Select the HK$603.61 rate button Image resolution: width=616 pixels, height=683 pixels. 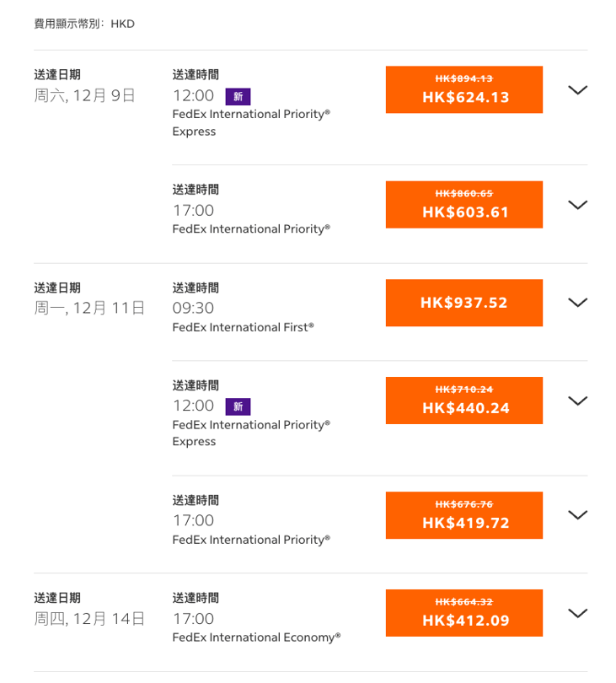coord(464,204)
